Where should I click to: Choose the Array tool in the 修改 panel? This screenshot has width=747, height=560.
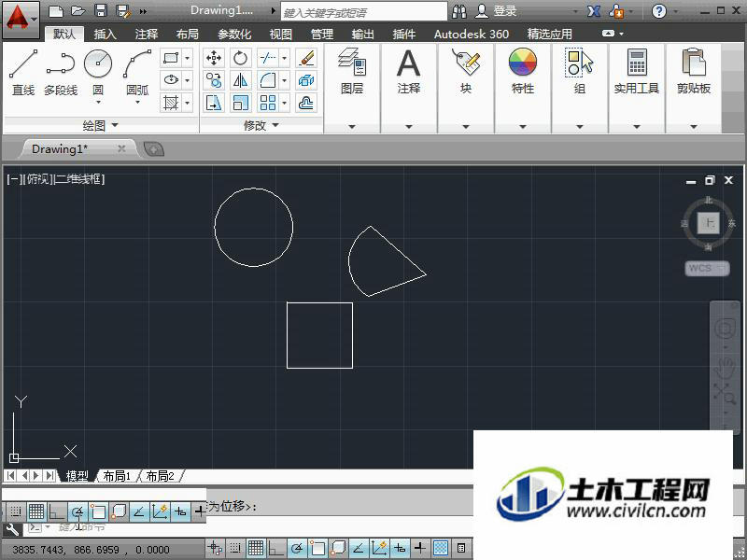268,103
